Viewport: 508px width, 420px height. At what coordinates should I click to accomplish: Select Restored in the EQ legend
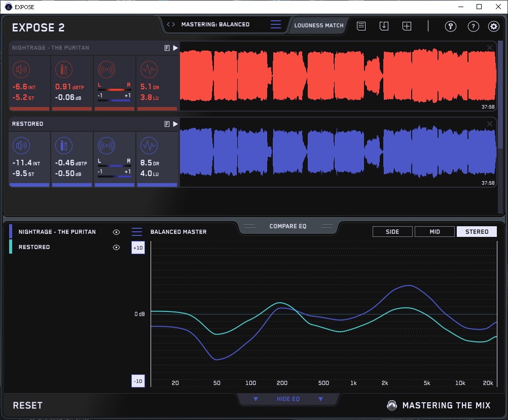point(34,247)
